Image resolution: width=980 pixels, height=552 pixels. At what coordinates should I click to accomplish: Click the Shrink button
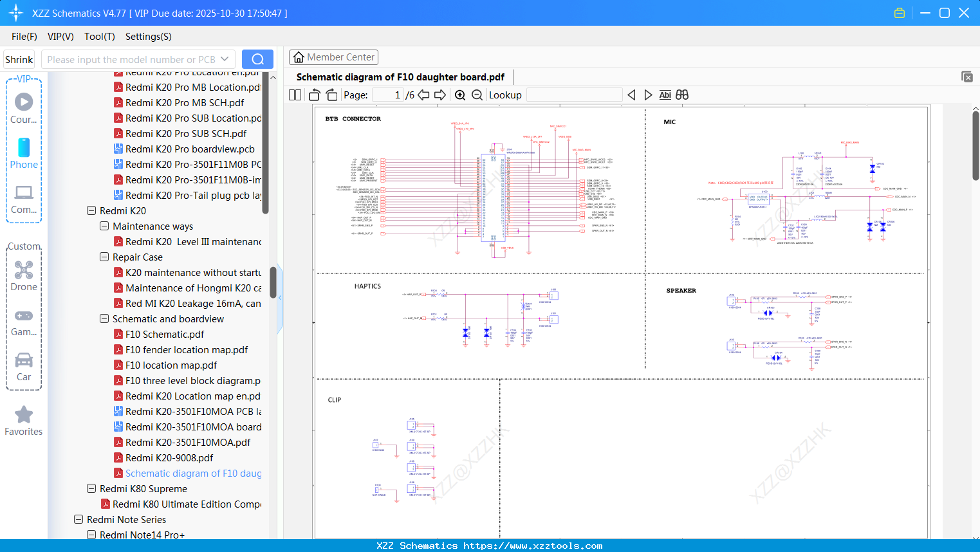click(19, 59)
